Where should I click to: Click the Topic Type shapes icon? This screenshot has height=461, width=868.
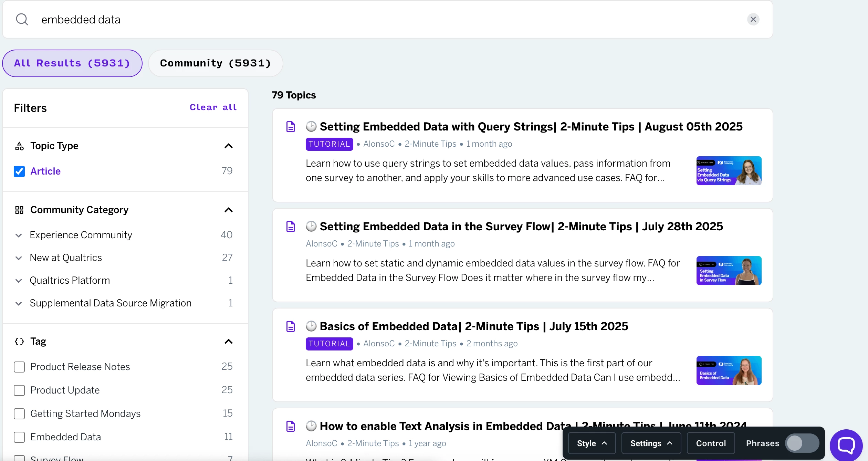[19, 146]
